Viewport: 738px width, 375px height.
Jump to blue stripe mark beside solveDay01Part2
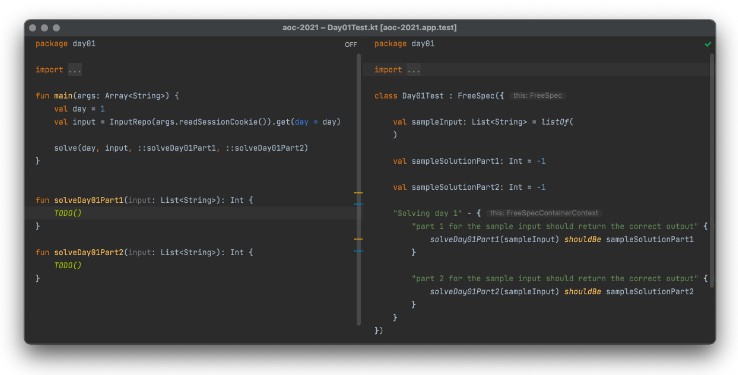(358, 251)
